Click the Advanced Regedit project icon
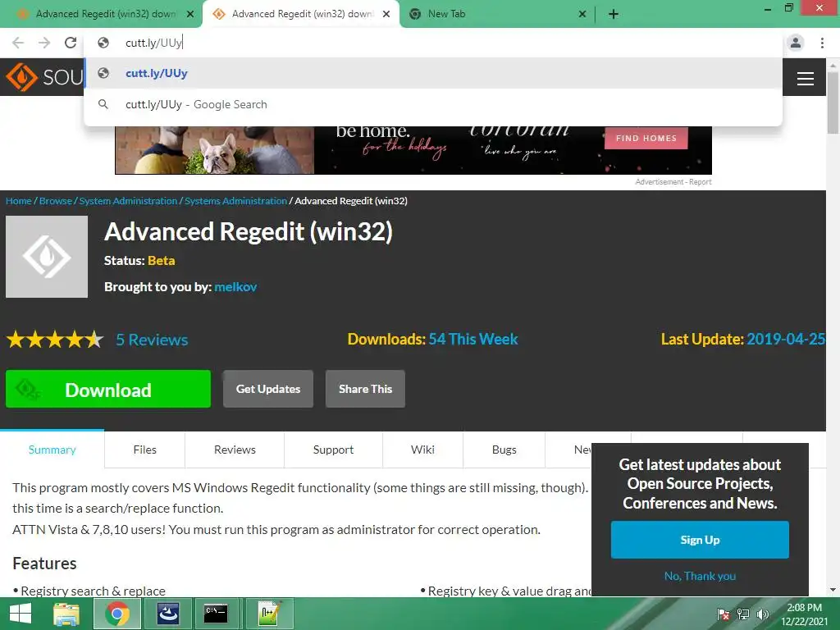 [x=47, y=257]
